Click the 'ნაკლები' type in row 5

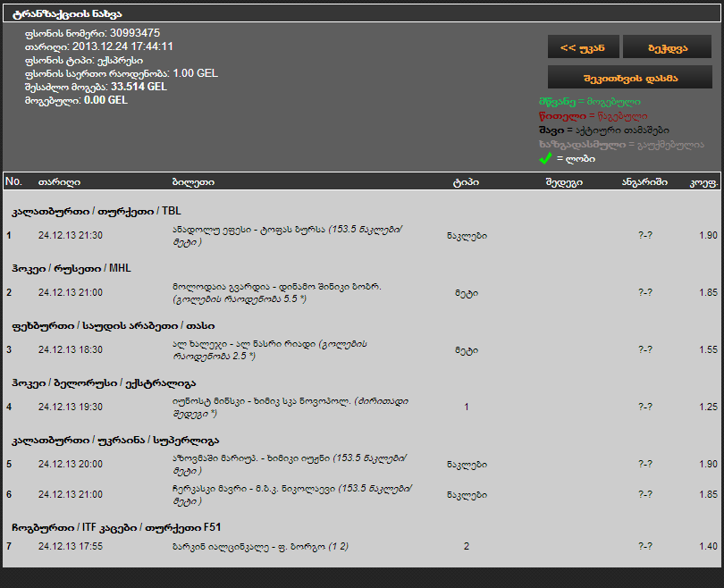pyautogui.click(x=467, y=465)
